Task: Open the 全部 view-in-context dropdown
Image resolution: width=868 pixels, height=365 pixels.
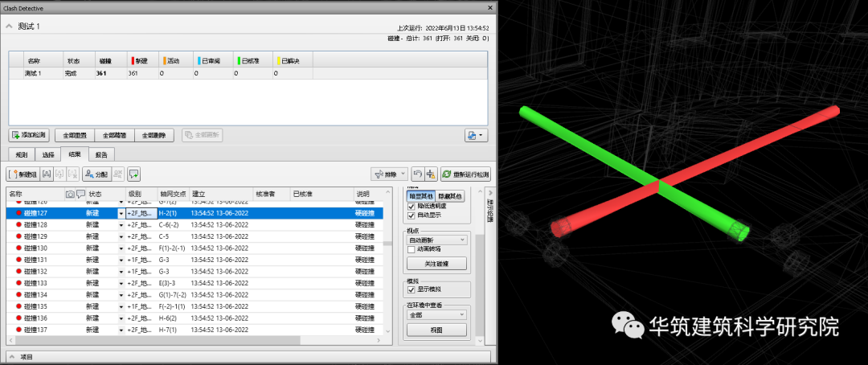Action: 436,314
